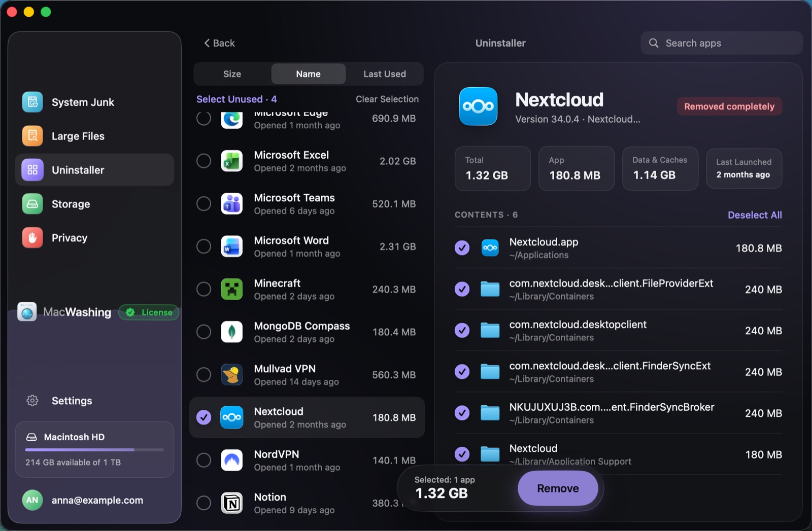Click the large Nextcloud logo in details

pos(478,107)
